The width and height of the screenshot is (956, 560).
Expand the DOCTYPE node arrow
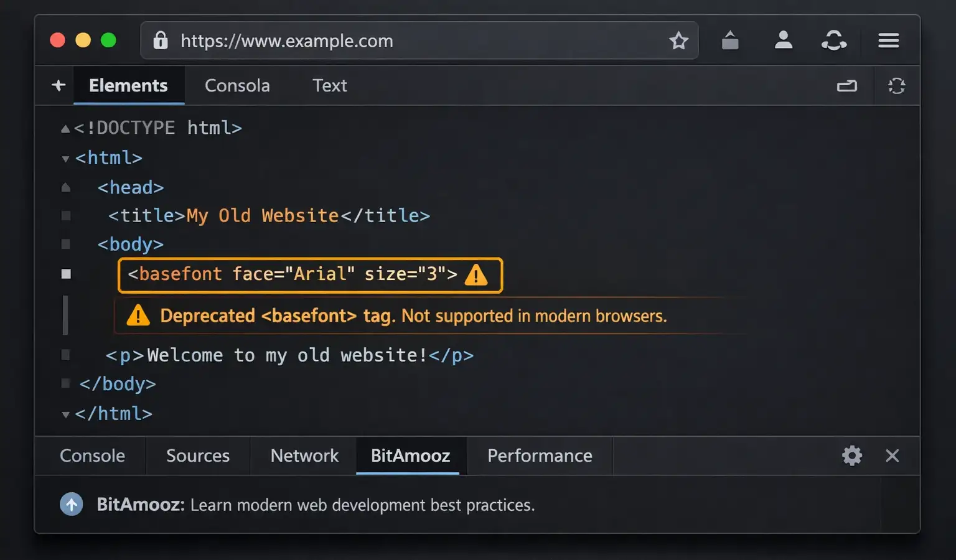(65, 129)
